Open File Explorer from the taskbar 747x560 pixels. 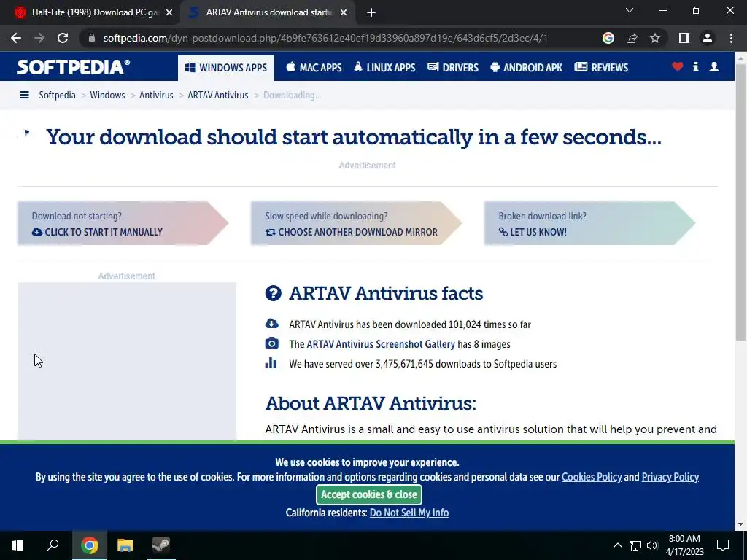pyautogui.click(x=125, y=545)
